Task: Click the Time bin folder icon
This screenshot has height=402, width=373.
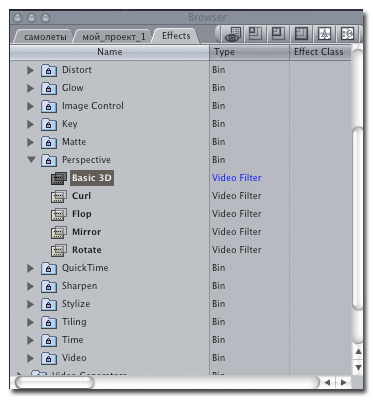Action: coord(49,340)
